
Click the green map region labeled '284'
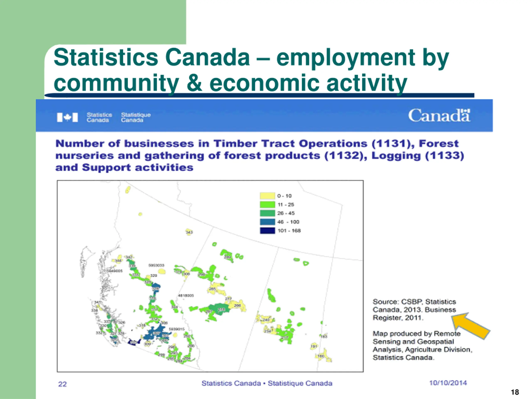187,358
